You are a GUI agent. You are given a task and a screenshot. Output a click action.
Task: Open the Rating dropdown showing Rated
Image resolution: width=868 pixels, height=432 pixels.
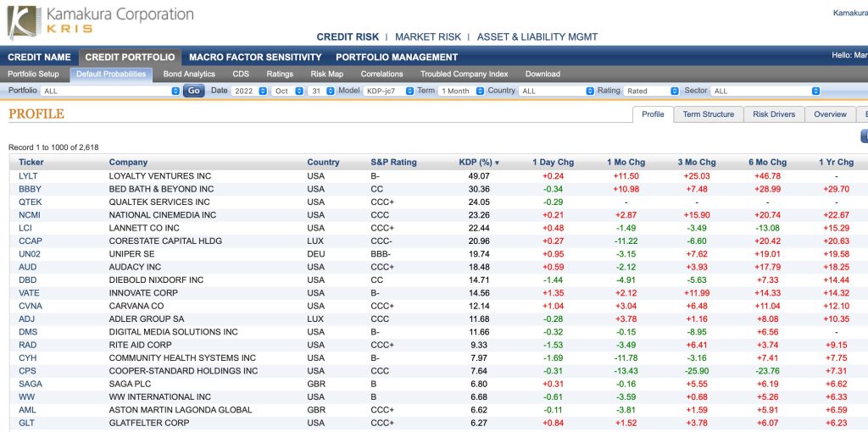(x=651, y=91)
